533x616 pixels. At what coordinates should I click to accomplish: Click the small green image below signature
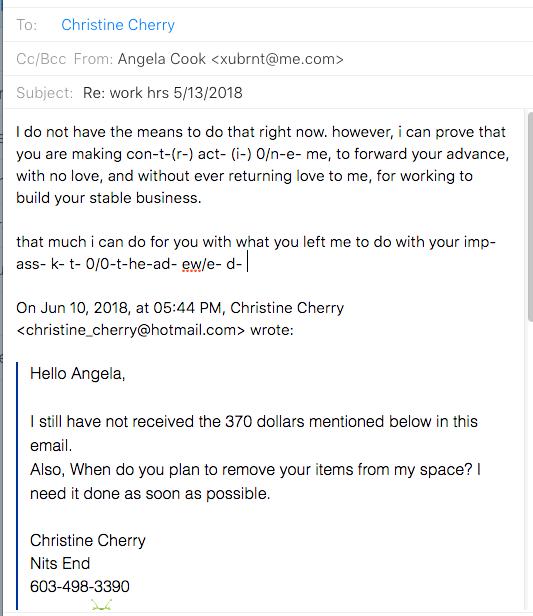pyautogui.click(x=101, y=605)
